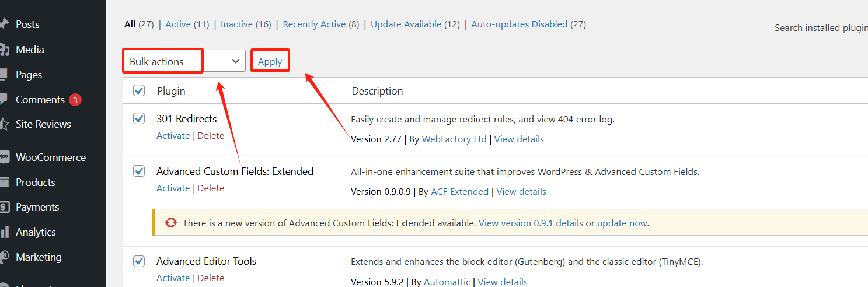Open the Products menu item
Image resolution: width=868 pixels, height=287 pixels.
click(x=35, y=183)
